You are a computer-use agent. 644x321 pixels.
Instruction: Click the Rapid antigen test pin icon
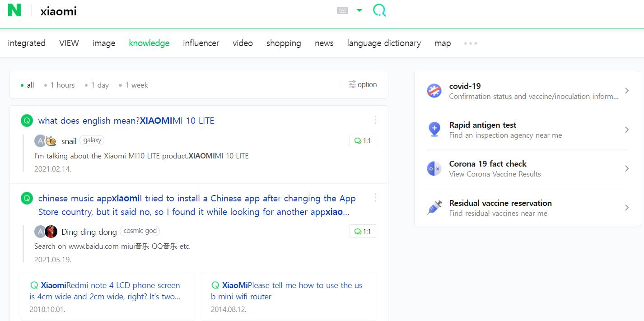434,130
